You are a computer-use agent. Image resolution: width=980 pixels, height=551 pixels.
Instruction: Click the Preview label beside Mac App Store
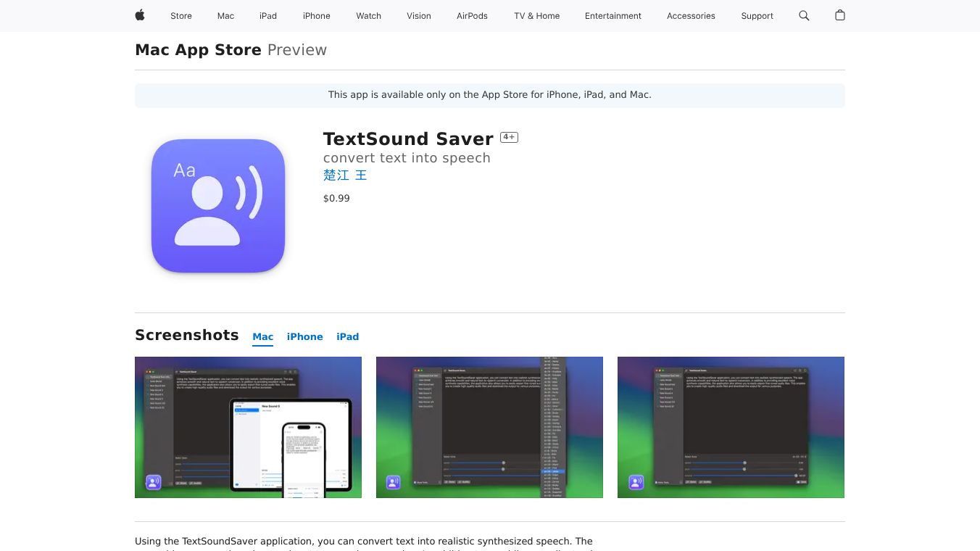click(x=297, y=50)
